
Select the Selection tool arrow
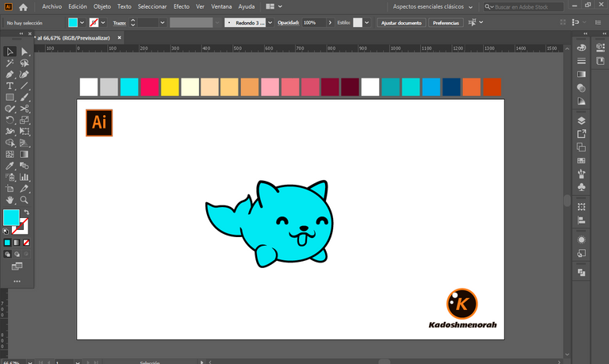tap(10, 52)
